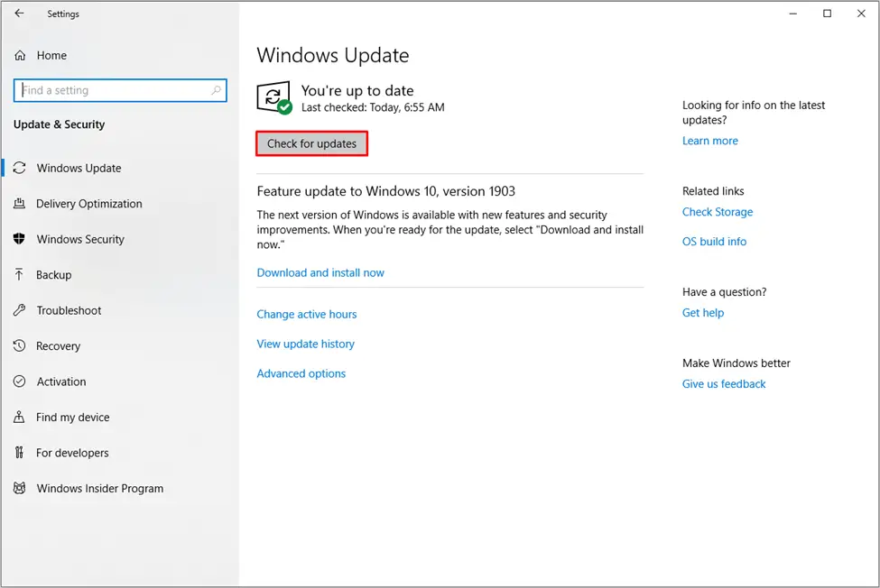This screenshot has width=880, height=588.
Task: Click the back arrow at top left
Action: click(20, 14)
